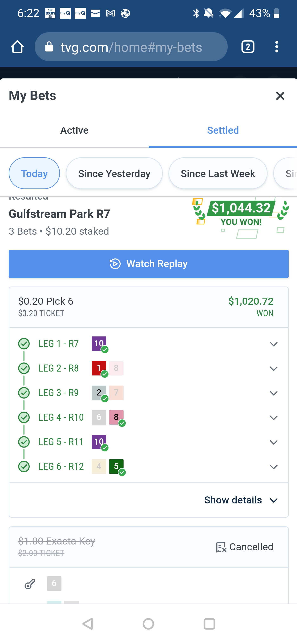
Task: Select the Today filter pill
Action: click(34, 173)
